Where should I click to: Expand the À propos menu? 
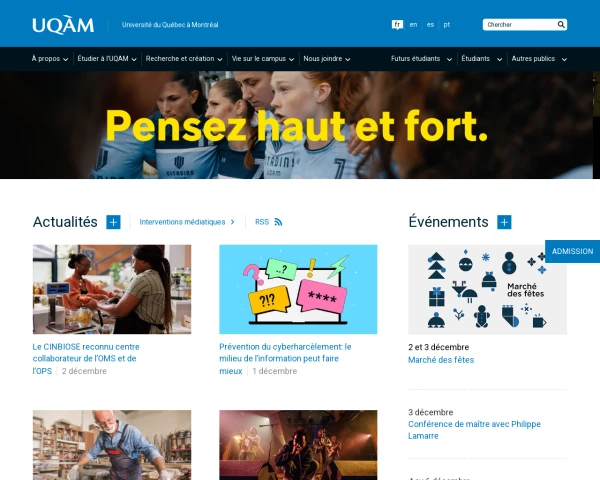tap(50, 59)
